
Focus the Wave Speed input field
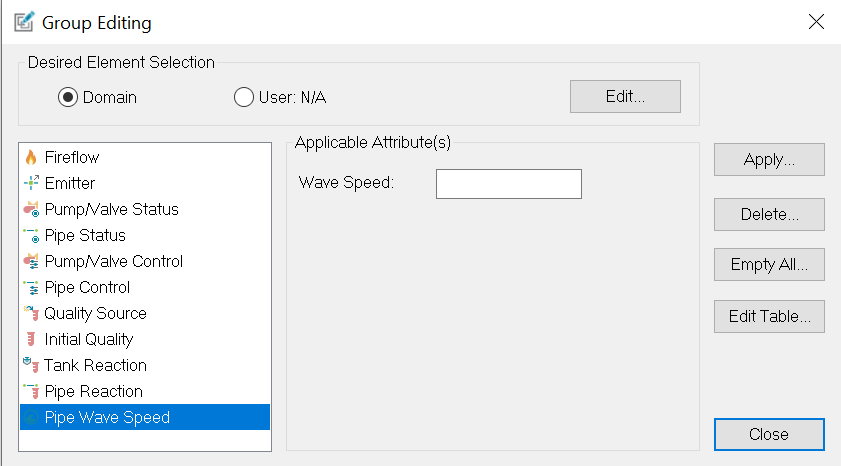coord(508,184)
